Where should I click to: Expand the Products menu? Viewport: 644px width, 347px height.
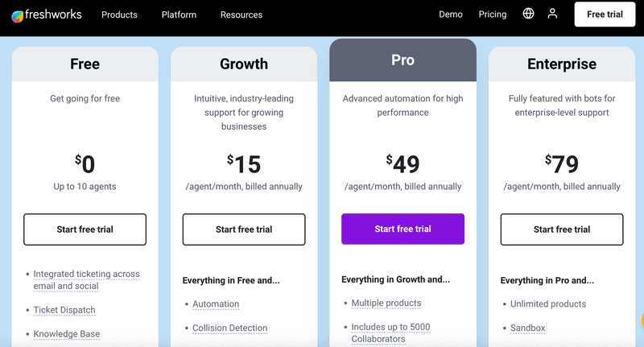(x=119, y=14)
